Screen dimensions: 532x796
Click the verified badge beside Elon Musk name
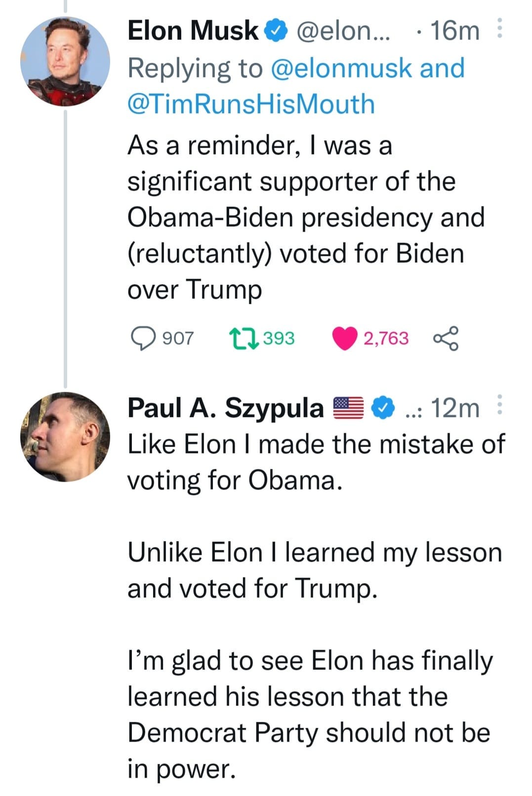point(276,31)
